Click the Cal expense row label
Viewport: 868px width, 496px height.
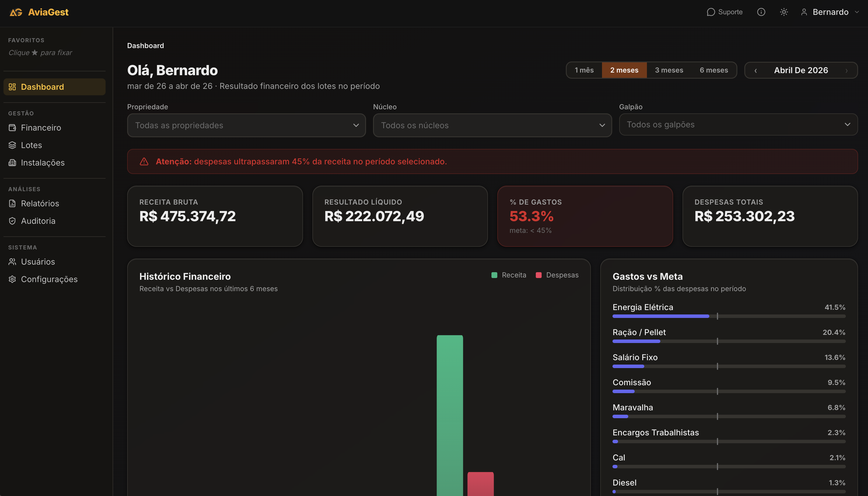[619, 458]
